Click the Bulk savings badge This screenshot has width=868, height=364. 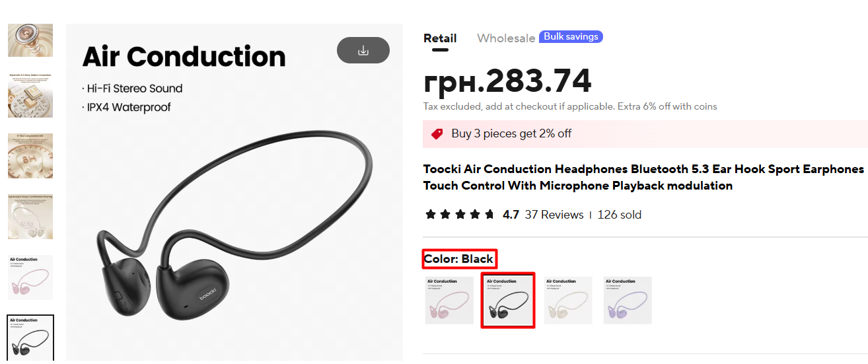(x=571, y=37)
